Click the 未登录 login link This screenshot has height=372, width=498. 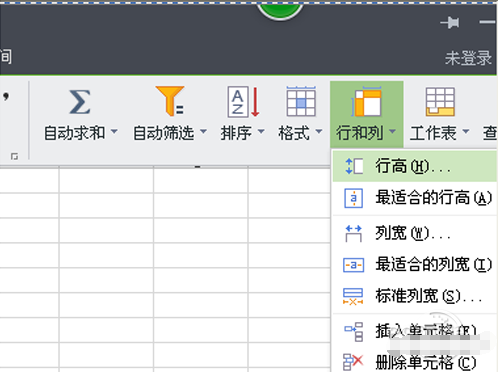[x=468, y=58]
